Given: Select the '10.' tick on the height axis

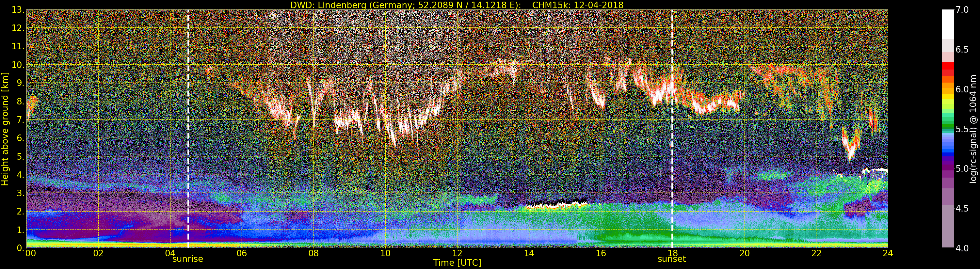Looking at the screenshot, I should click(18, 65).
